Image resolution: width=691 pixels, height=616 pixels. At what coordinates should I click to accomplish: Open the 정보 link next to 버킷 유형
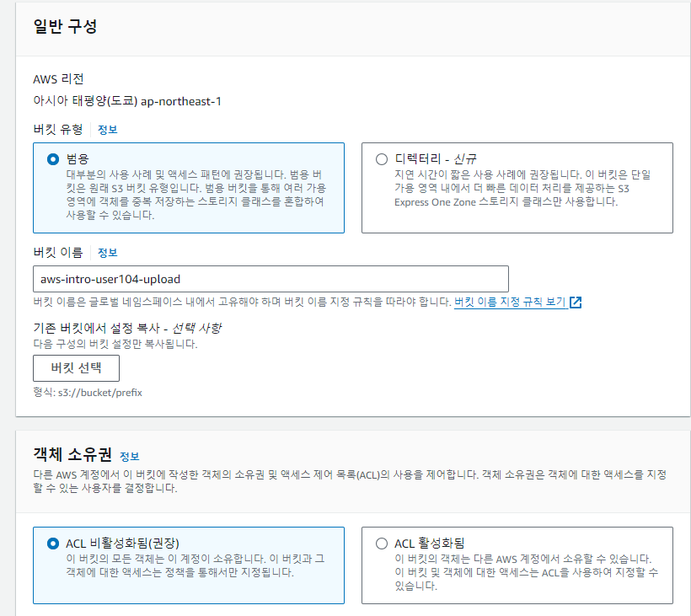click(x=108, y=130)
